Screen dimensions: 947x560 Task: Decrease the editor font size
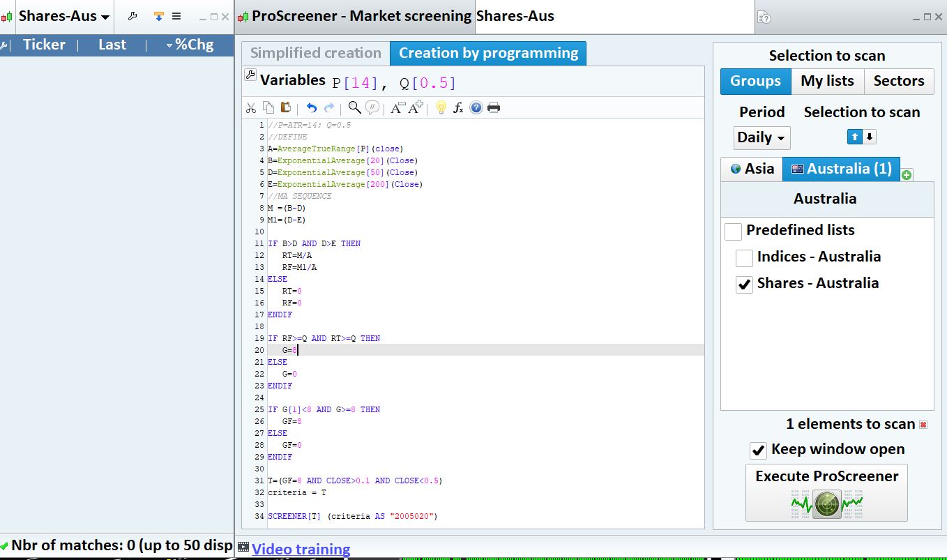point(397,107)
